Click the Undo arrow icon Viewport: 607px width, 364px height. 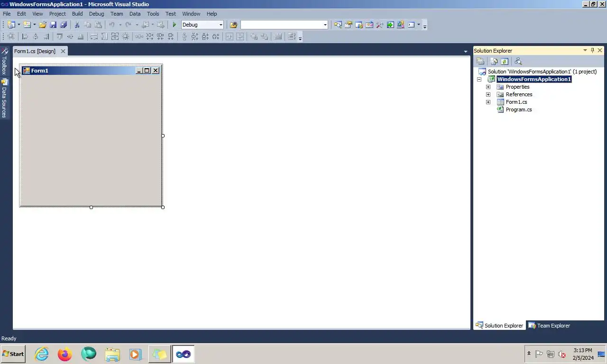coord(112,25)
